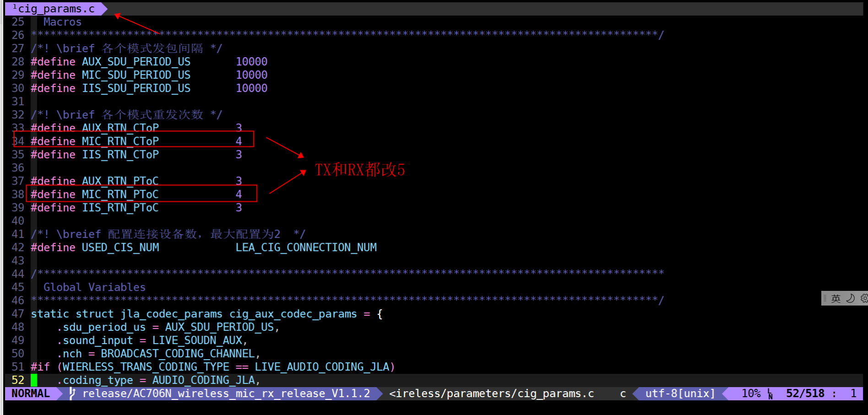The width and height of the screenshot is (868, 415).
Task: Click BROADCAST_CODING_CHANNEL on line 50
Action: [178, 354]
